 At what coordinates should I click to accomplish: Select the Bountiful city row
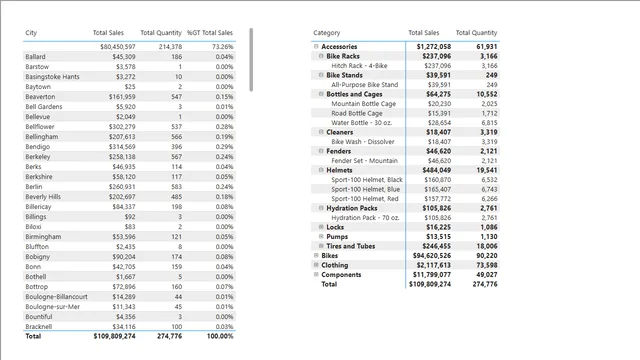(129, 317)
